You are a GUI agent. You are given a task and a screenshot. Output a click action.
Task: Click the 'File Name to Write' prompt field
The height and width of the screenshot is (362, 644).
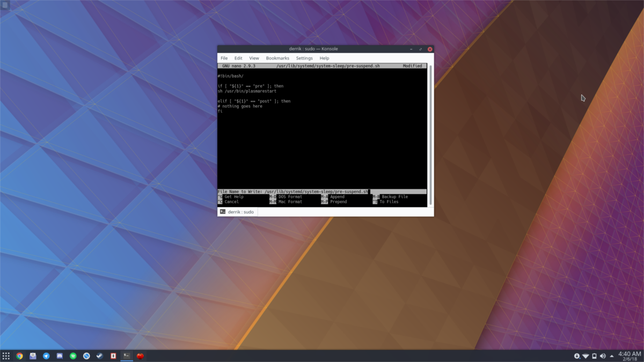322,191
